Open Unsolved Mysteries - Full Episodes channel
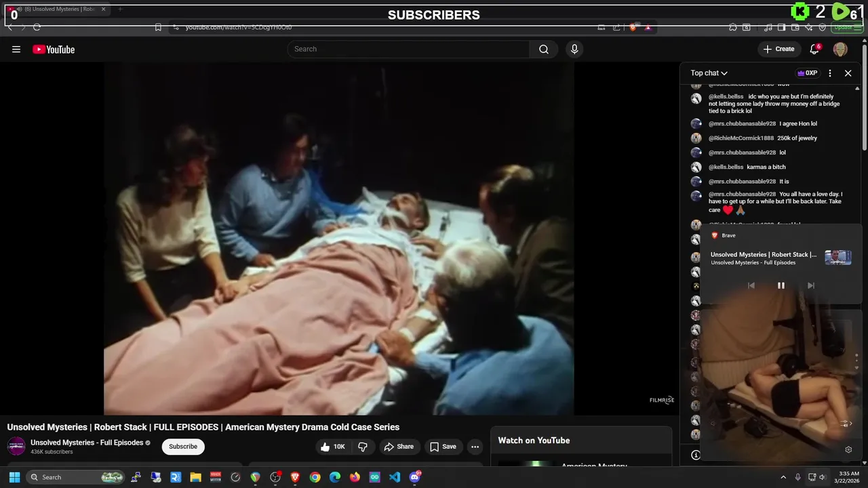Viewport: 868px width, 488px height. pos(87,443)
